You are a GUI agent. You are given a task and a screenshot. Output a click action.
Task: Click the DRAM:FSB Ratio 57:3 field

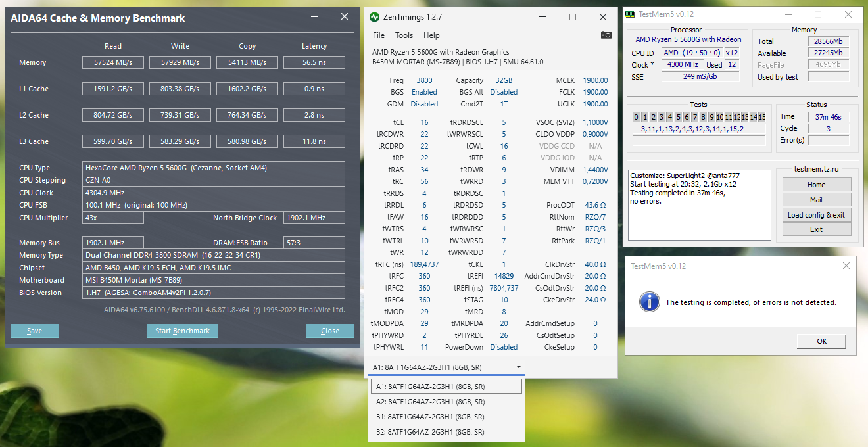pos(314,243)
